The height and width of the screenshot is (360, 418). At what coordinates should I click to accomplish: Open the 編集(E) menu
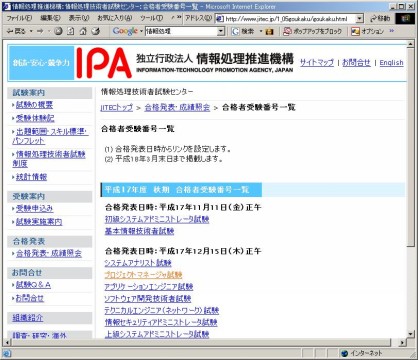pyautogui.click(x=51, y=18)
